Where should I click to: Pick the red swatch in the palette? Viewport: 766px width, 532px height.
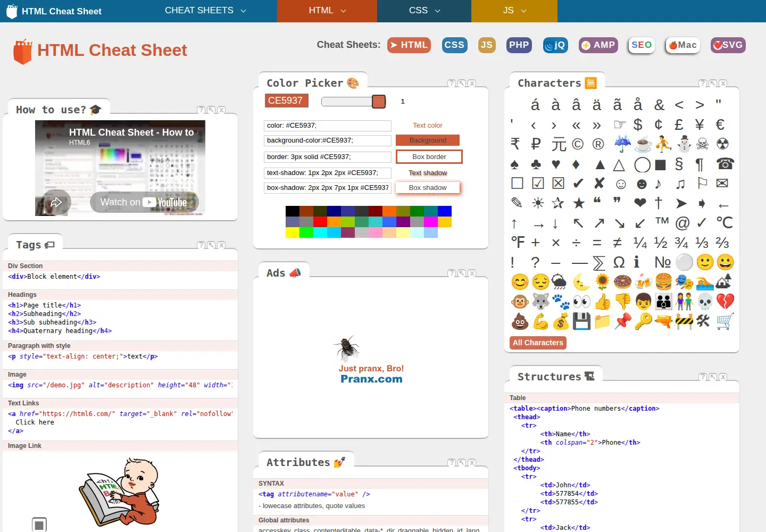coord(320,222)
